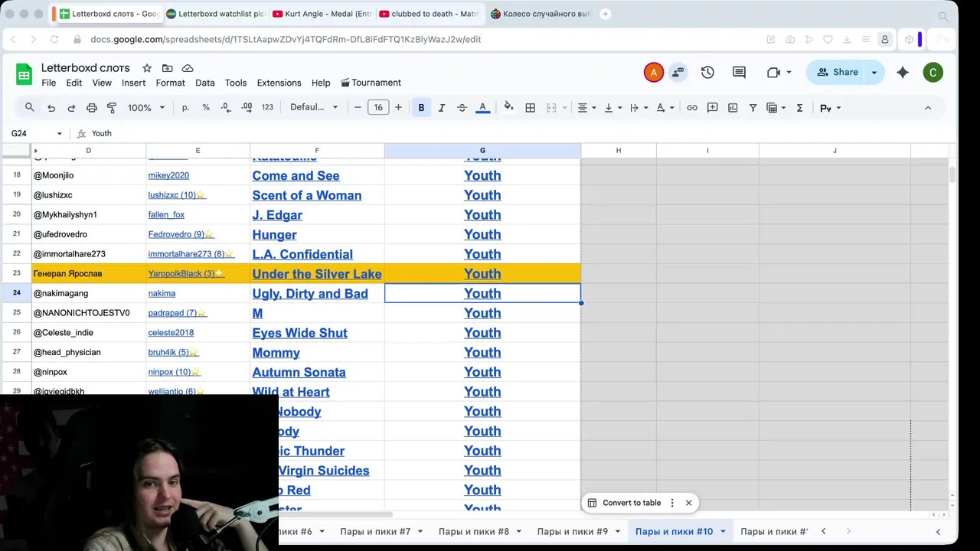Print the spreadsheet
Viewport: 980px width, 551px height.
(x=92, y=108)
